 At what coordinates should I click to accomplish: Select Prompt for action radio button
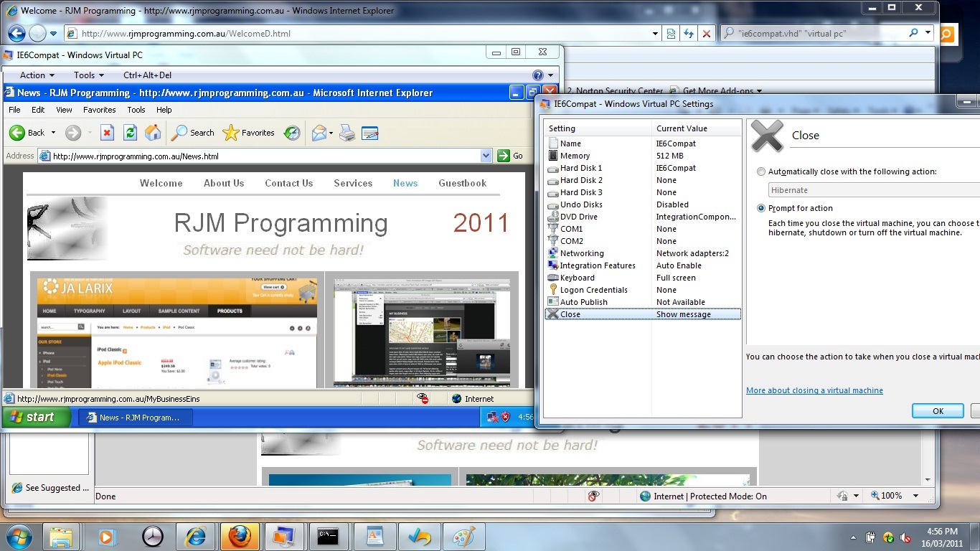pyautogui.click(x=761, y=208)
